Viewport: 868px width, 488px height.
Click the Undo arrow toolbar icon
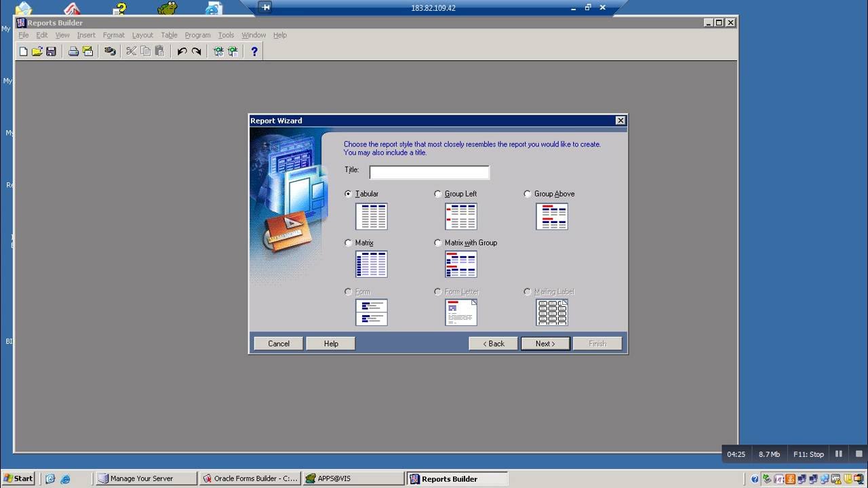(182, 52)
